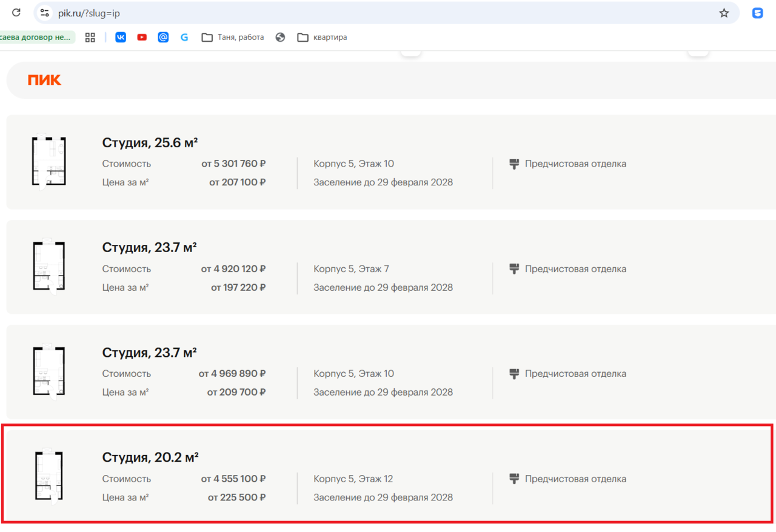The width and height of the screenshot is (776, 532).
Task: Click paint roller icon on 25.6 м² studio
Action: click(x=514, y=164)
